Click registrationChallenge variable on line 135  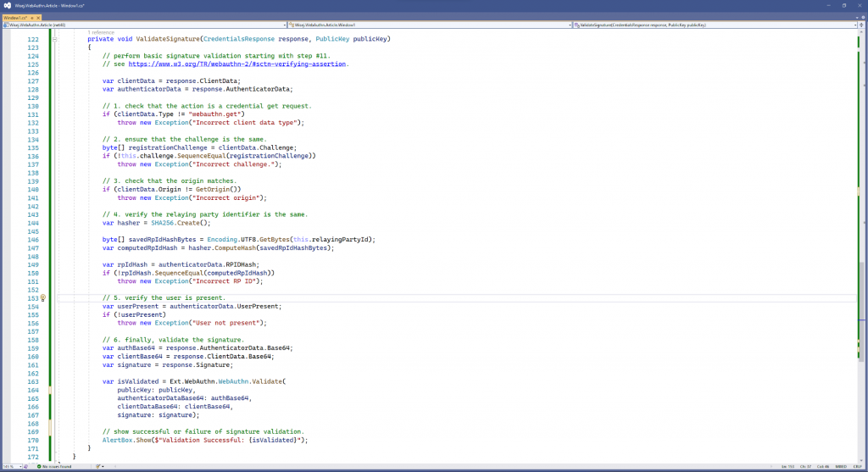coord(168,147)
